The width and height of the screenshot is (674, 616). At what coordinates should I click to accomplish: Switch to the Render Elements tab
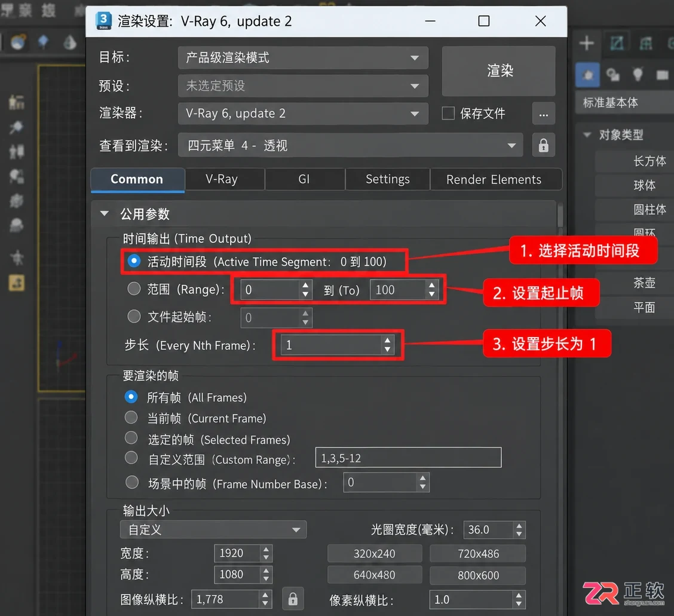[495, 179]
